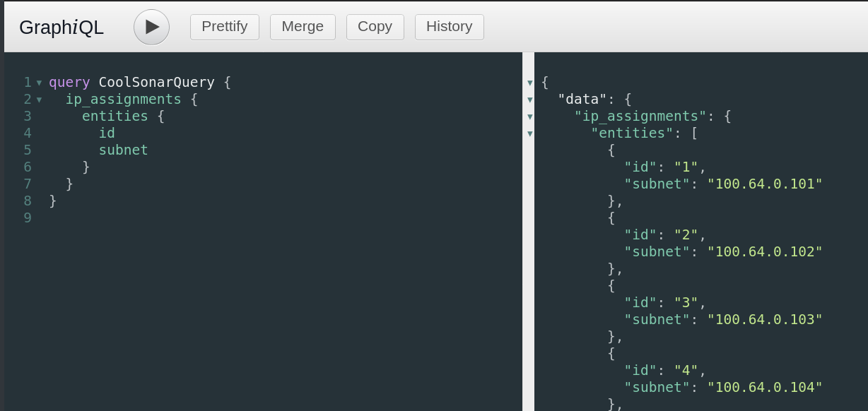Click the "ip_assignments" key in results
868x411 pixels.
click(x=640, y=116)
